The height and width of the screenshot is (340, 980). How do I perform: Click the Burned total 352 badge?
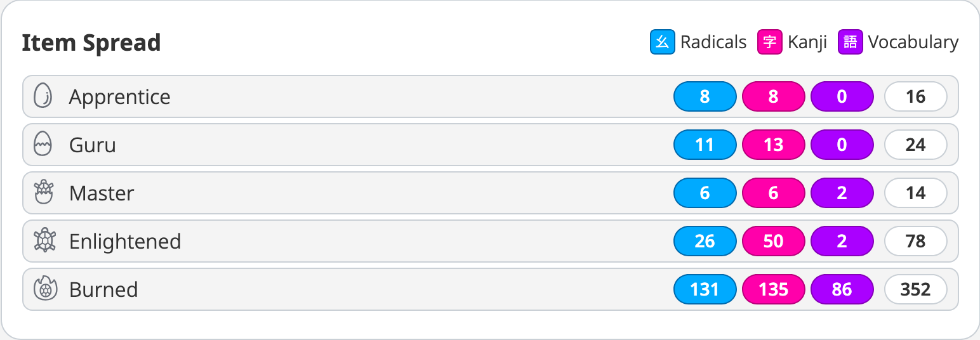point(915,289)
